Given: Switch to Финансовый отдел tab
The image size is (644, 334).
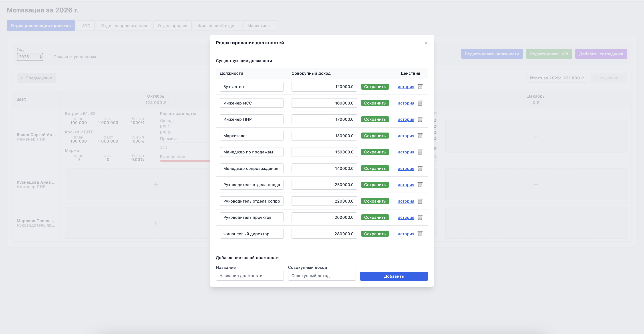Looking at the screenshot, I should point(217,26).
